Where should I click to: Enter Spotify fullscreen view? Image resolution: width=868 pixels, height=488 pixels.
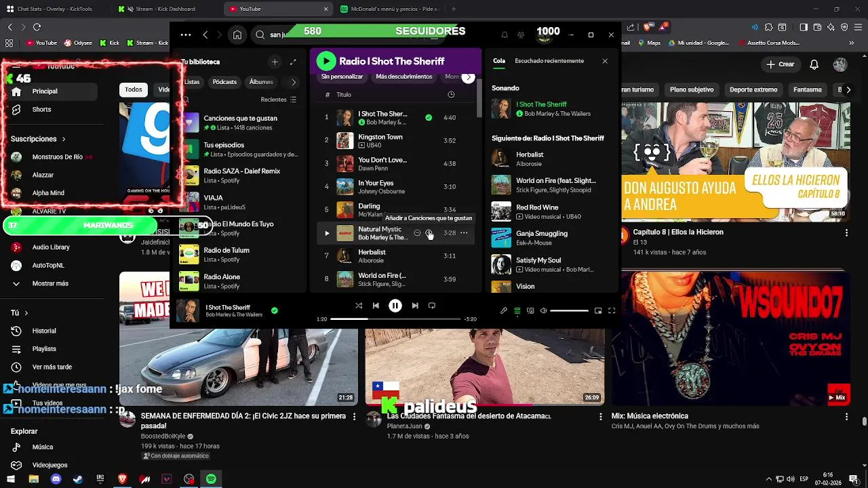click(x=612, y=311)
